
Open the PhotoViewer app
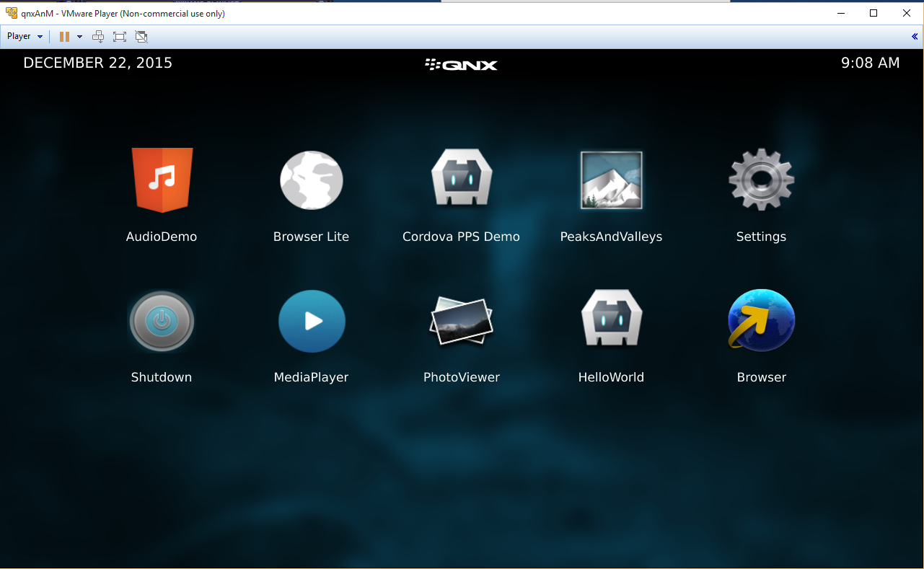[x=461, y=322]
